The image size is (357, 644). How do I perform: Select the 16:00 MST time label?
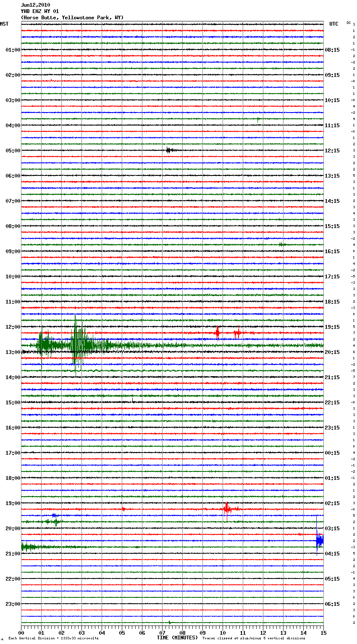pyautogui.click(x=13, y=428)
